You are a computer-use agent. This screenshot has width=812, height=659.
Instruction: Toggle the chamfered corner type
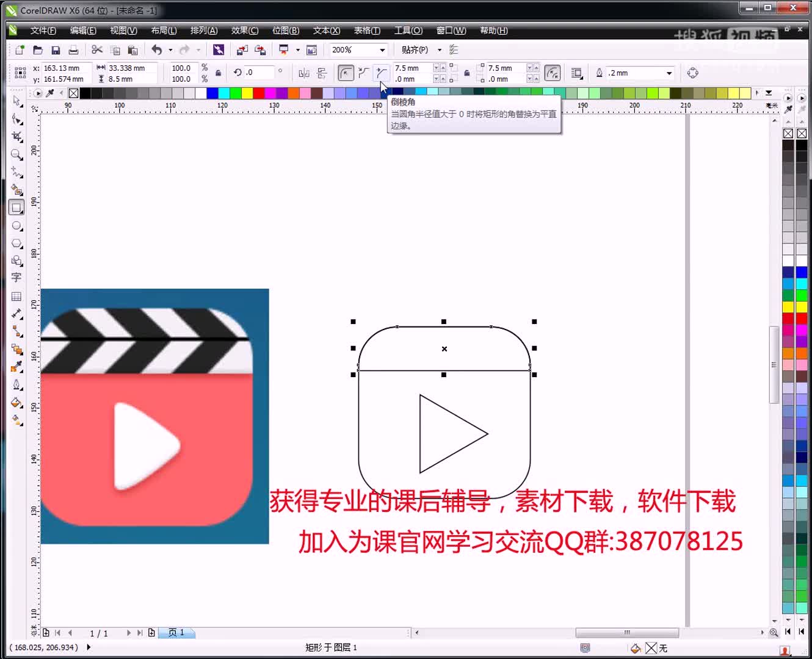pos(381,73)
